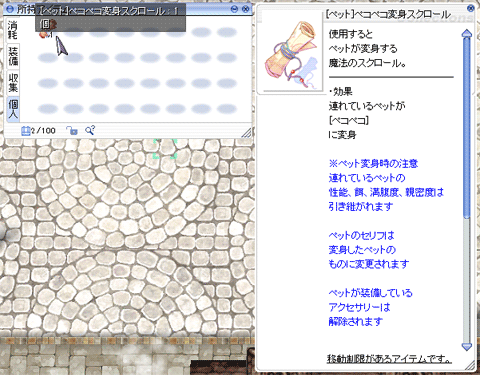Click the round icon left of the inventory title
The height and width of the screenshot is (375, 480).
[10, 9]
